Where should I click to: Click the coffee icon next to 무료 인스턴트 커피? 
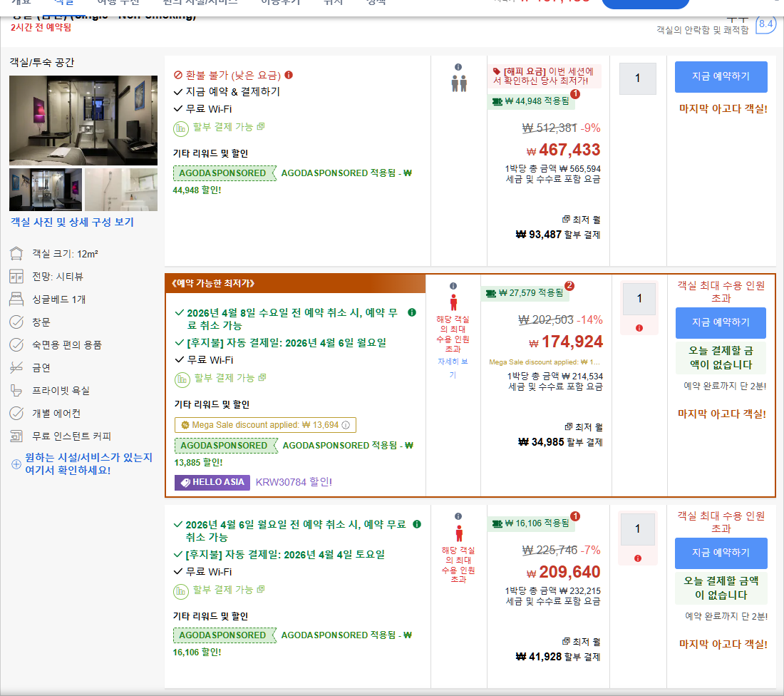16,436
